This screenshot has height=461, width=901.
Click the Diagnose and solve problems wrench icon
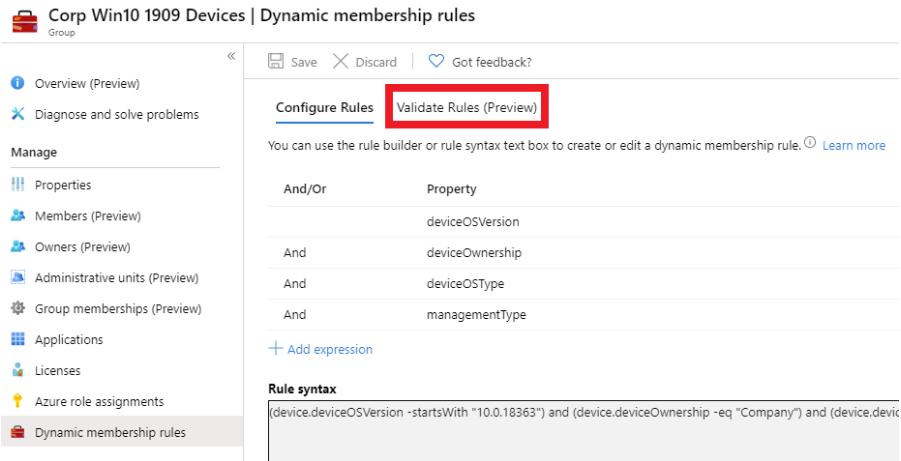click(x=18, y=114)
